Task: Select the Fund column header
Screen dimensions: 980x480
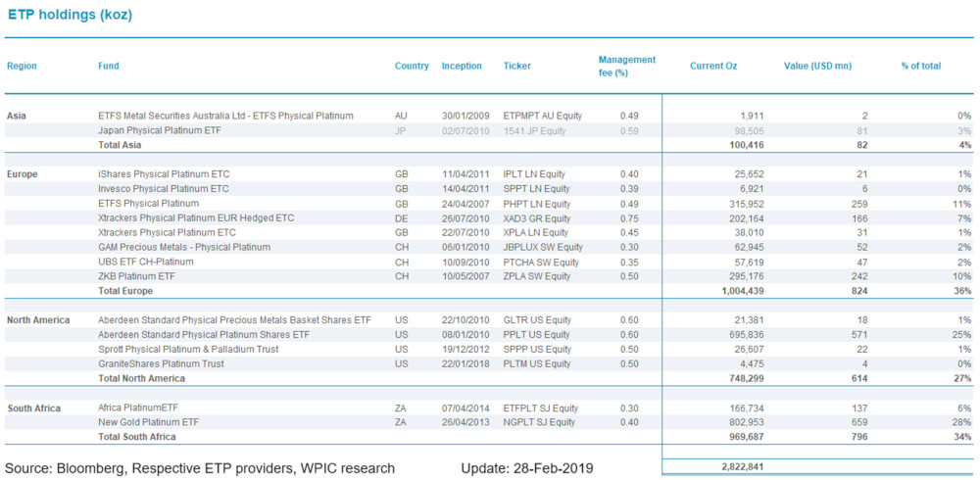Action: point(109,67)
